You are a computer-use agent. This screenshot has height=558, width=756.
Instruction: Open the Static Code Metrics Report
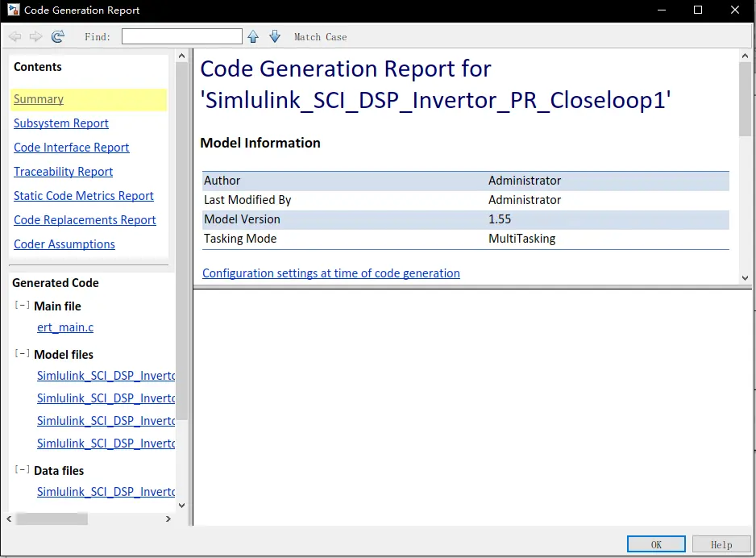click(x=83, y=196)
